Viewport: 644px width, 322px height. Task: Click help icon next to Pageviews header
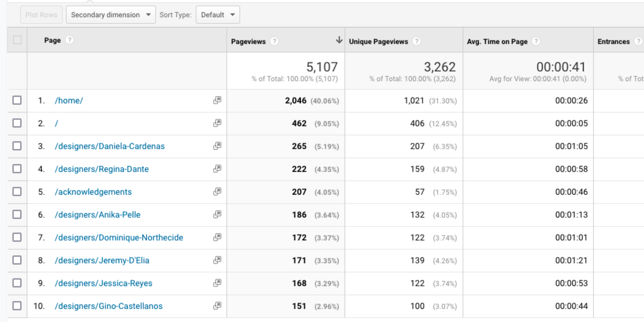[x=274, y=41]
